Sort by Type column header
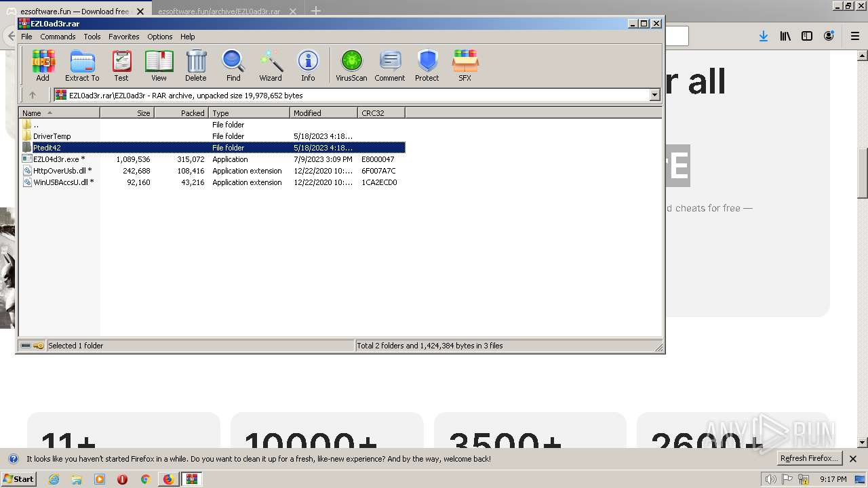Screen dimensions: 868x488 [x=250, y=113]
